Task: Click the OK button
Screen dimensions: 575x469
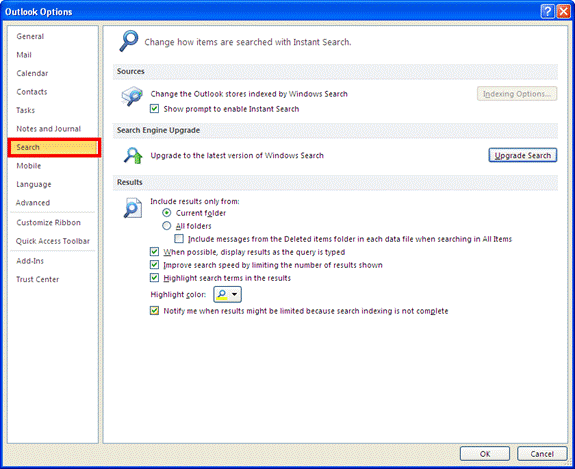Action: point(485,454)
